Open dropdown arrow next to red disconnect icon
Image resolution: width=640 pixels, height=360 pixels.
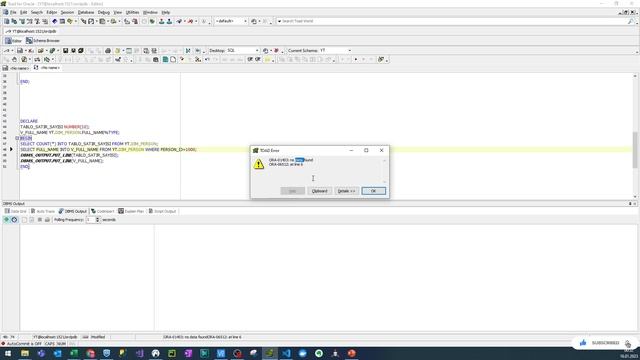click(196, 21)
